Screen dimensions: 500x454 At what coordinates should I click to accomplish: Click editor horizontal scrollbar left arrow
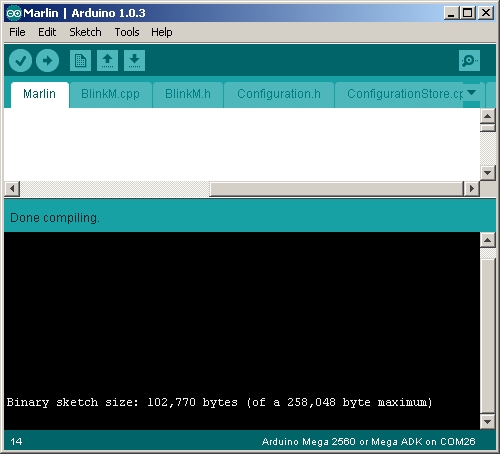(x=12, y=189)
